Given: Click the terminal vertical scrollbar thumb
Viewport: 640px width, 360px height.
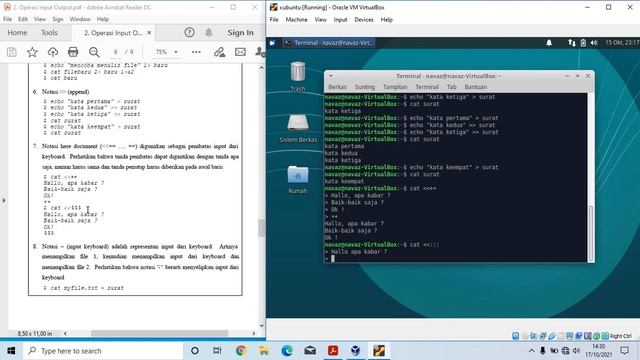Looking at the screenshot, I should click(x=591, y=233).
